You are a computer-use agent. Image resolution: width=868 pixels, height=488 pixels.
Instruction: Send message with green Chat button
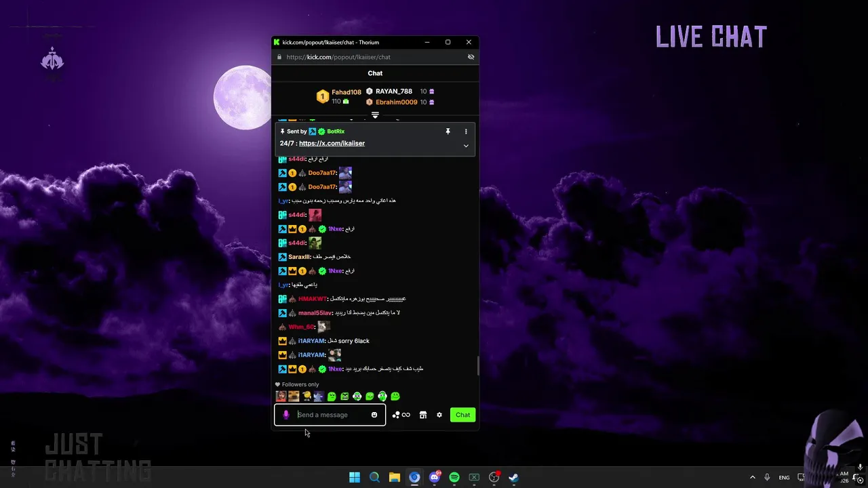coord(462,415)
